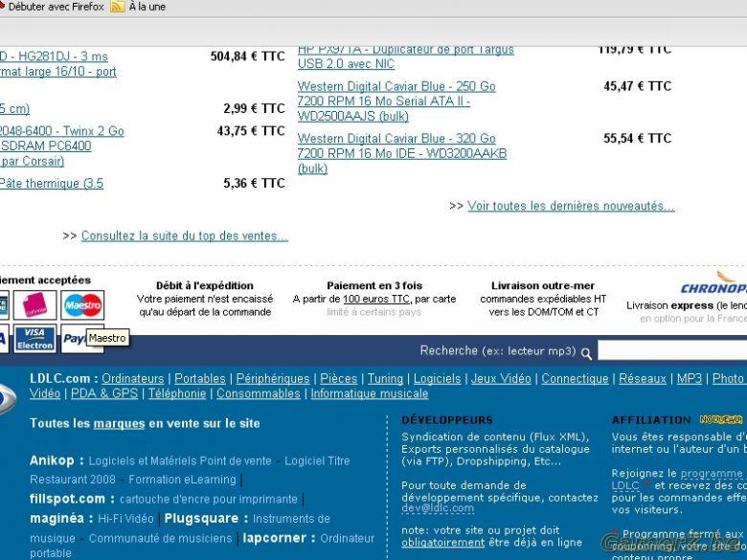747x560 pixels.
Task: Open Western Digital Caviar Blue 250 Go link
Action: (x=396, y=101)
